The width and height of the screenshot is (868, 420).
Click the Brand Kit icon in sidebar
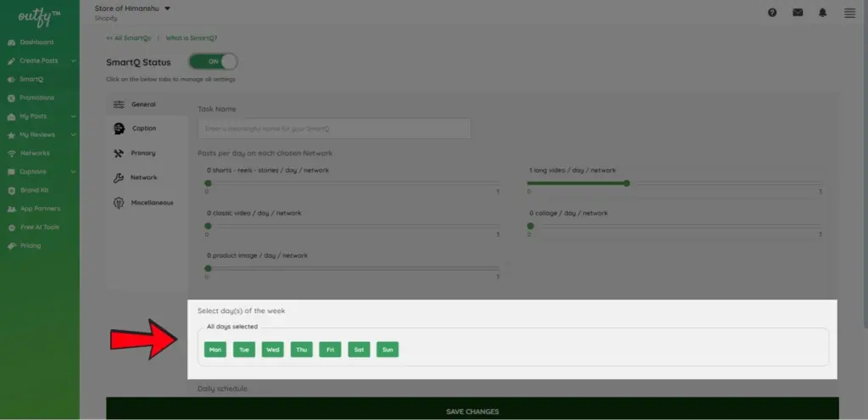11,190
